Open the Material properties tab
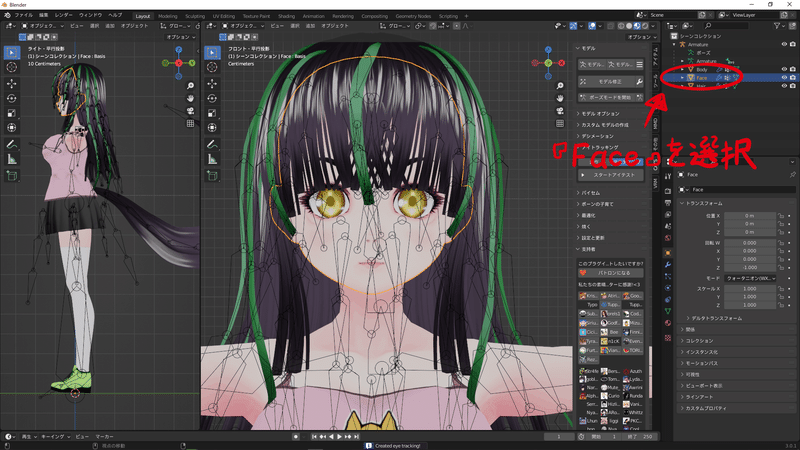Viewport: 800px width, 450px height. pyautogui.click(x=668, y=323)
